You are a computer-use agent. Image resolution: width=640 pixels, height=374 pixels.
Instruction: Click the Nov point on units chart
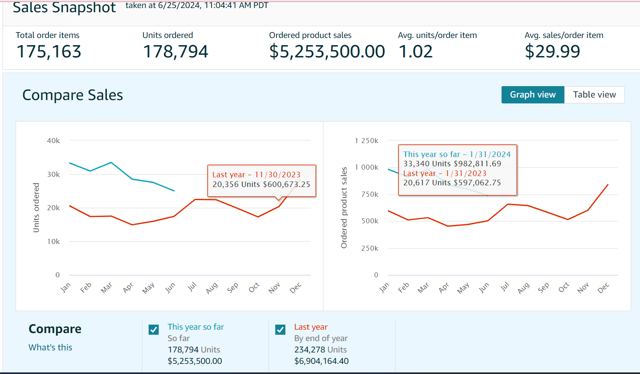(279, 206)
